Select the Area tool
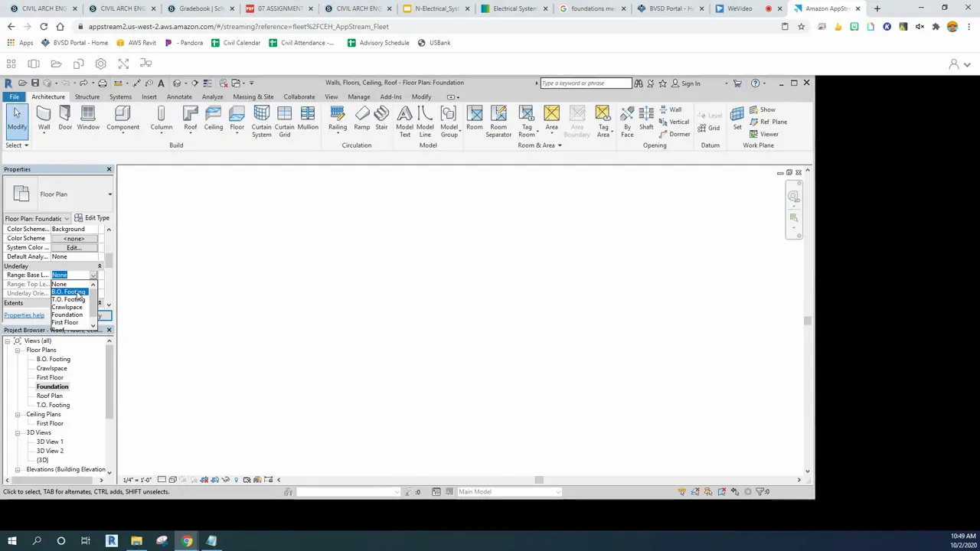Image resolution: width=980 pixels, height=551 pixels. (x=551, y=119)
